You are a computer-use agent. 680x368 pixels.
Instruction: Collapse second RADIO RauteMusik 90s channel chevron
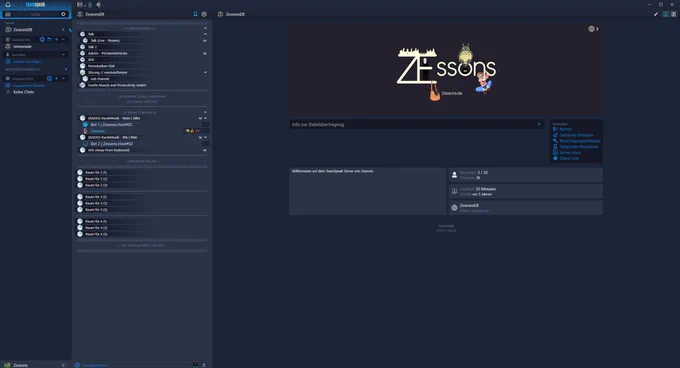coord(205,137)
